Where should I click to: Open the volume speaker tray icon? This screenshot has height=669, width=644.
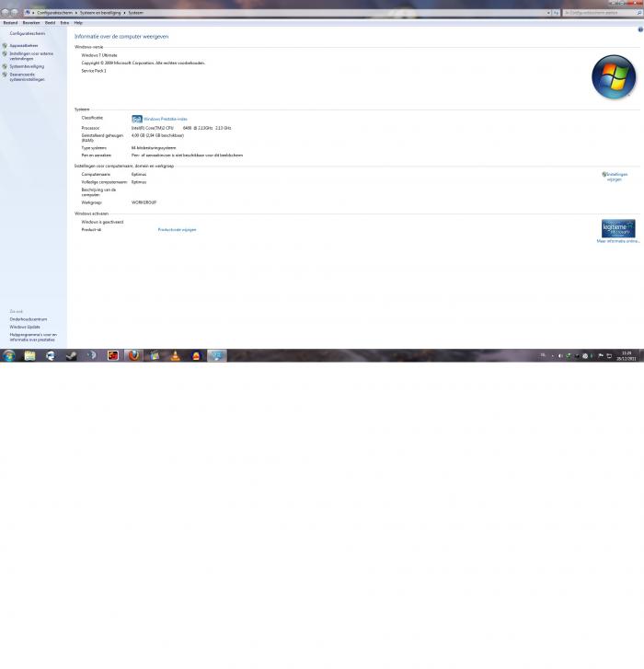pyautogui.click(x=560, y=356)
